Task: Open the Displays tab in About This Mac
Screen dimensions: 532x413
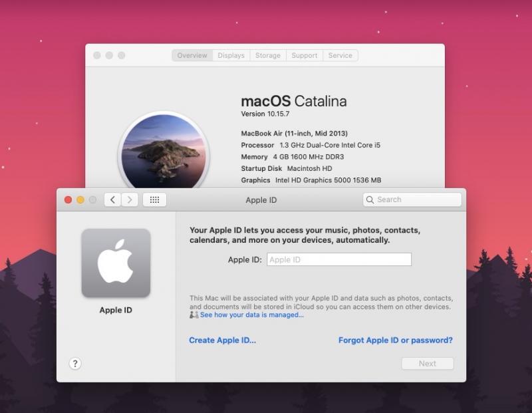Action: pos(231,55)
